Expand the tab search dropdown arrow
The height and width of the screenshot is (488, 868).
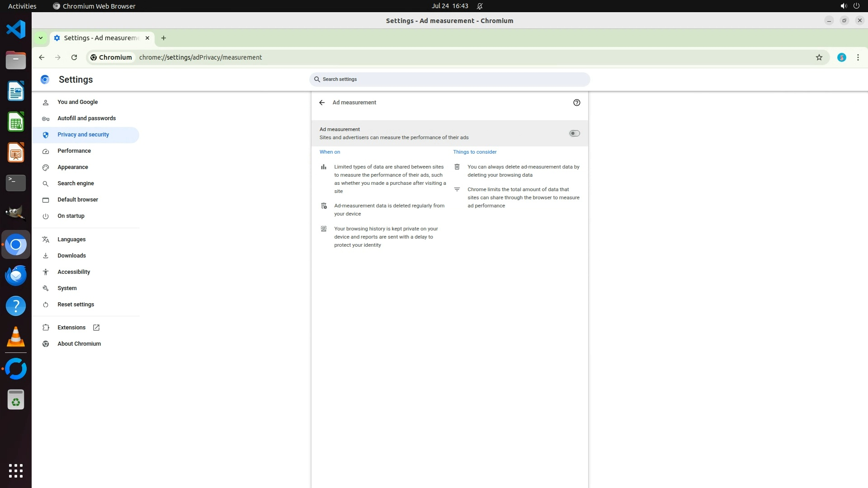tap(41, 38)
